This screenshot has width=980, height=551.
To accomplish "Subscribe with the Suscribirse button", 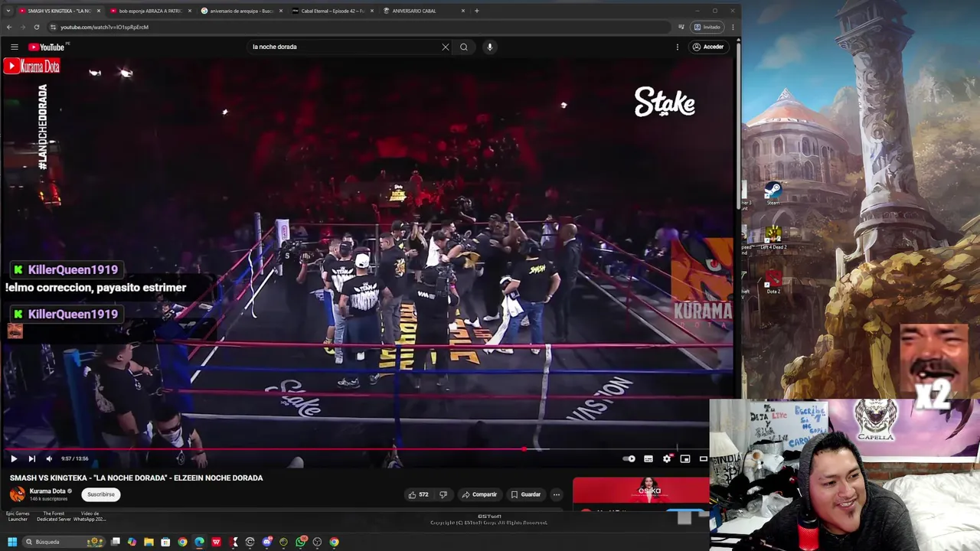I will pyautogui.click(x=101, y=494).
